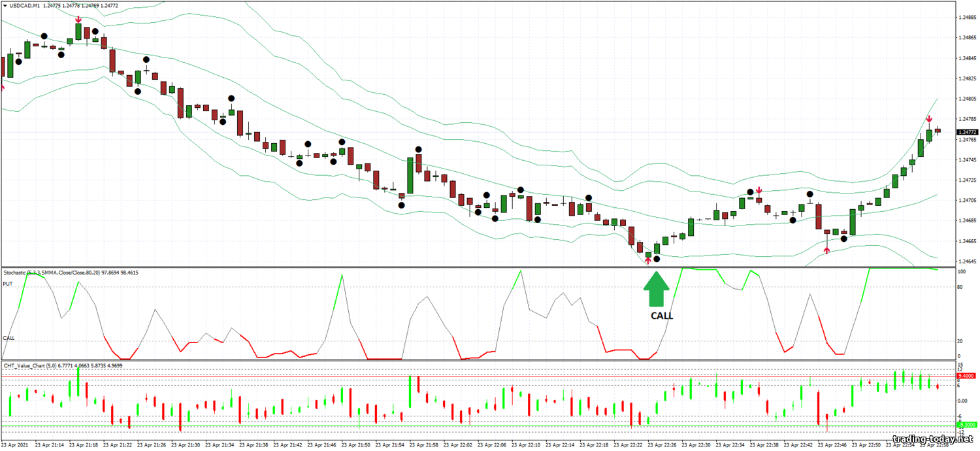
Task: Click the red down arrow at chart's right edge
Action: point(928,119)
